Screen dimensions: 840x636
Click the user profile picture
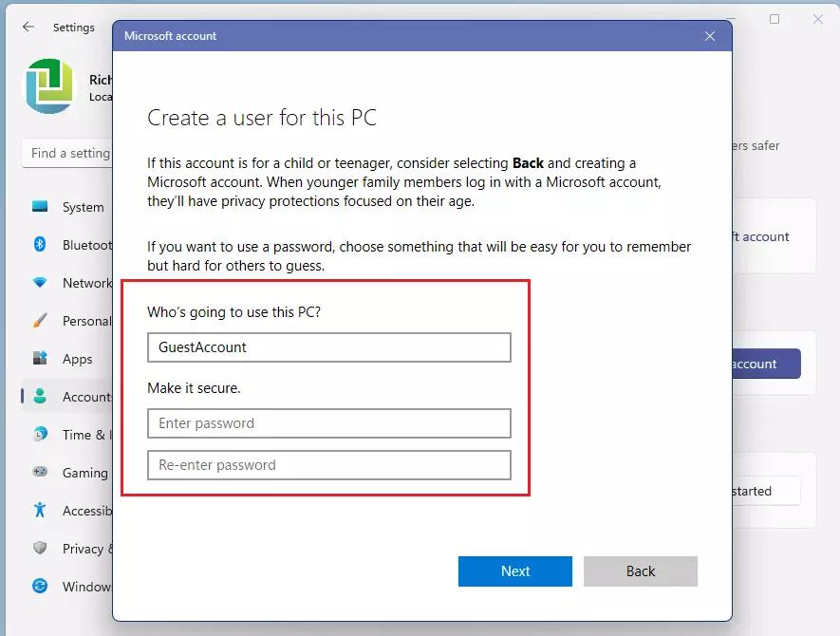click(x=50, y=86)
